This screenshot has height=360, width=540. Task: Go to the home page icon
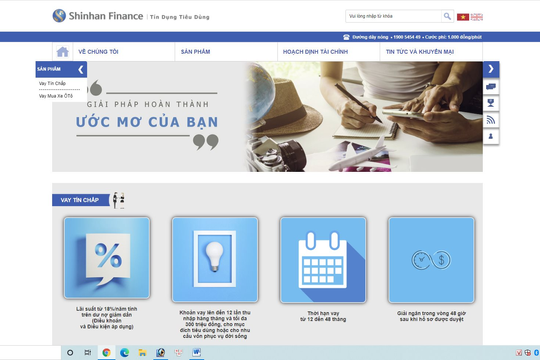click(62, 52)
